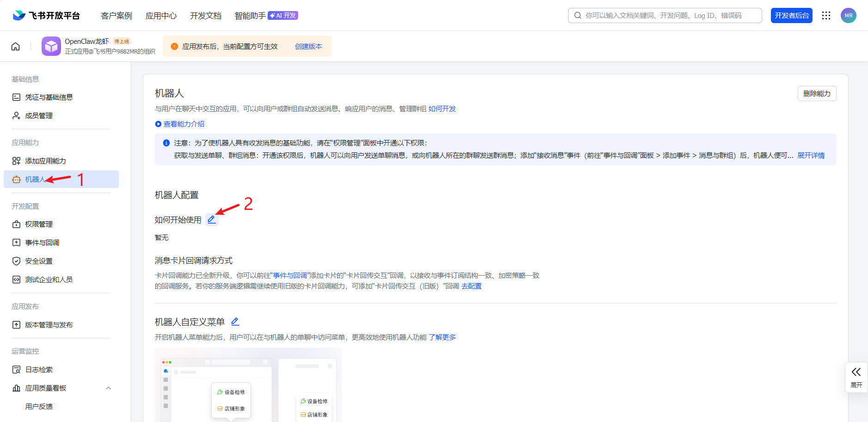Click the blue 开发者后台 button
The image size is (868, 422).
pyautogui.click(x=791, y=16)
